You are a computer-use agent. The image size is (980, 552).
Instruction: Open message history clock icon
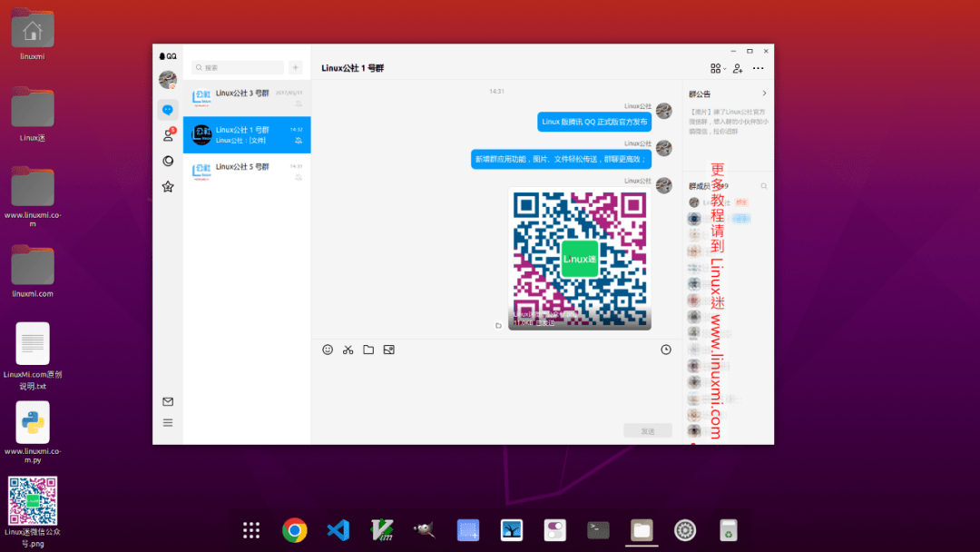[x=666, y=350]
